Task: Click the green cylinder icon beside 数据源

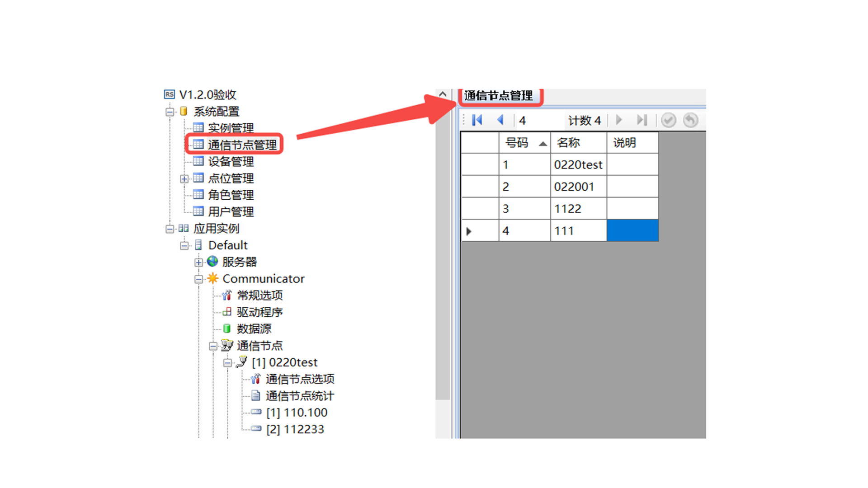Action: click(x=227, y=328)
